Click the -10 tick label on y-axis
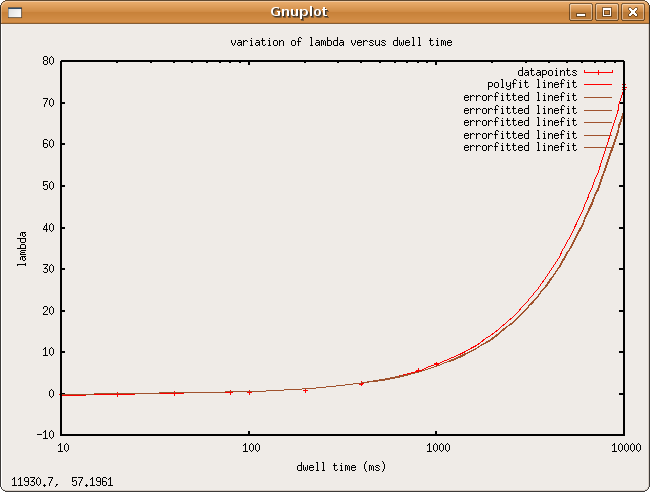 (x=45, y=435)
